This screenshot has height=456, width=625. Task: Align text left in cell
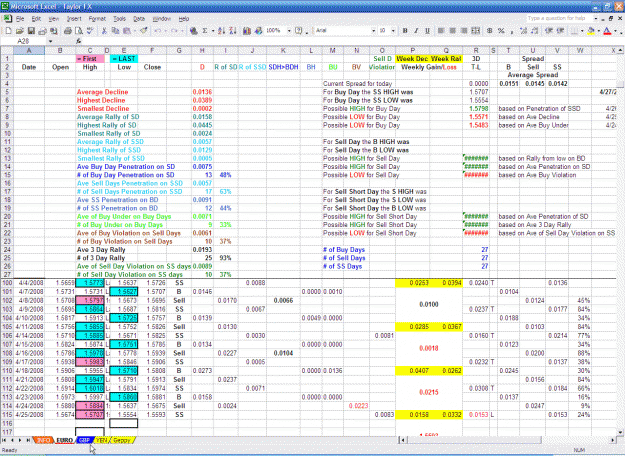(441, 31)
